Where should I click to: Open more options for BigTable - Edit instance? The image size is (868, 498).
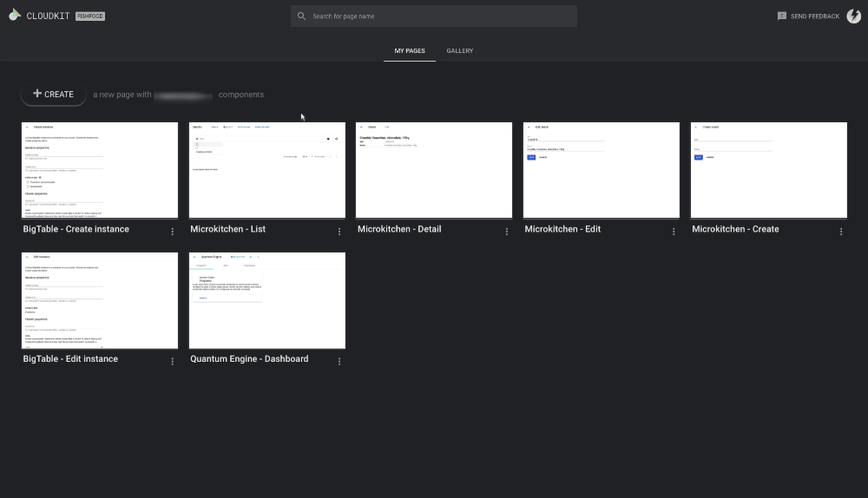[x=172, y=361]
